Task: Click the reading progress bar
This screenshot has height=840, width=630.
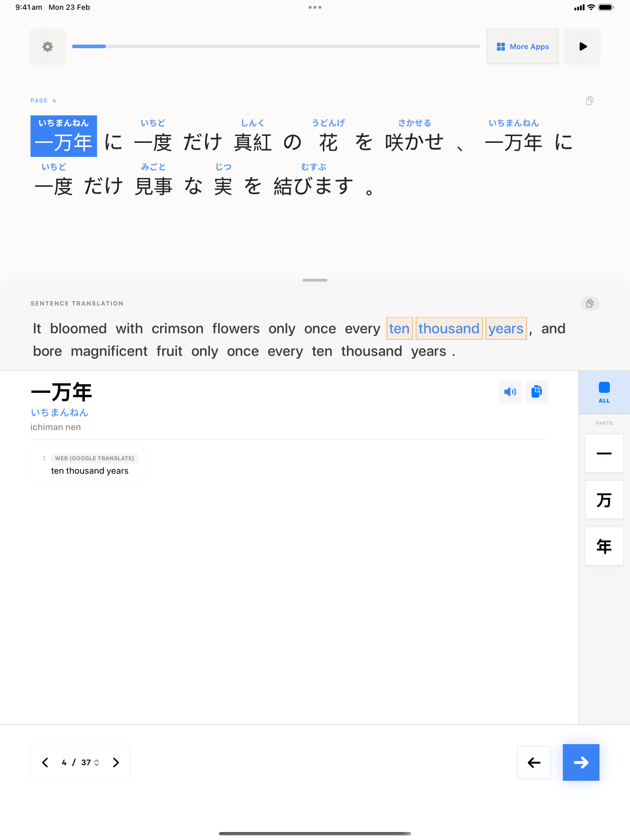Action: coord(276,46)
